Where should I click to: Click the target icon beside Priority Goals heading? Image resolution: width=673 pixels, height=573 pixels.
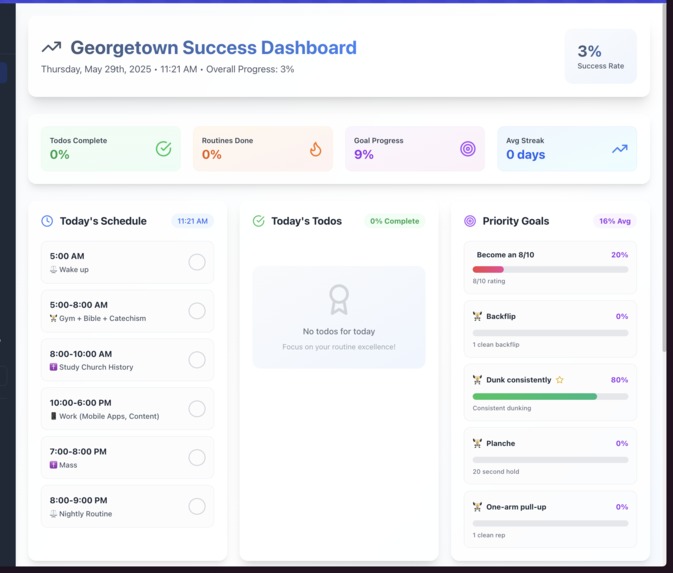tap(470, 221)
